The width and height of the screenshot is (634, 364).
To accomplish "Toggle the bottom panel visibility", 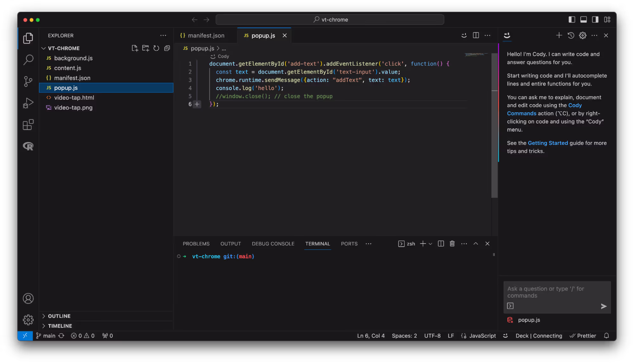I will (584, 20).
